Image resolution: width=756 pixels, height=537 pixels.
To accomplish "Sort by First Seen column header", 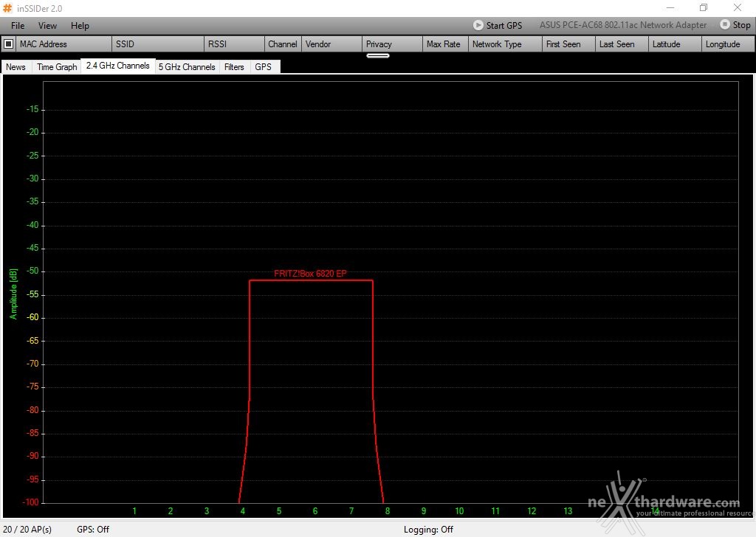I will (568, 44).
